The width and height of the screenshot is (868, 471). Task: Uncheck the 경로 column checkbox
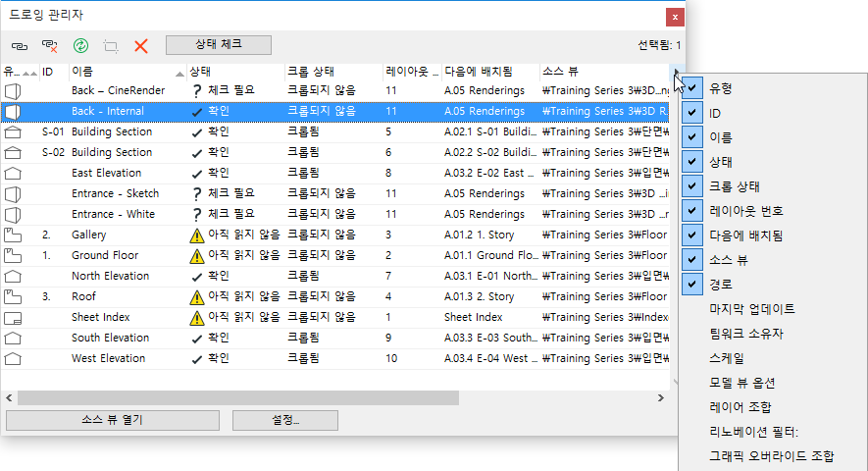692,284
